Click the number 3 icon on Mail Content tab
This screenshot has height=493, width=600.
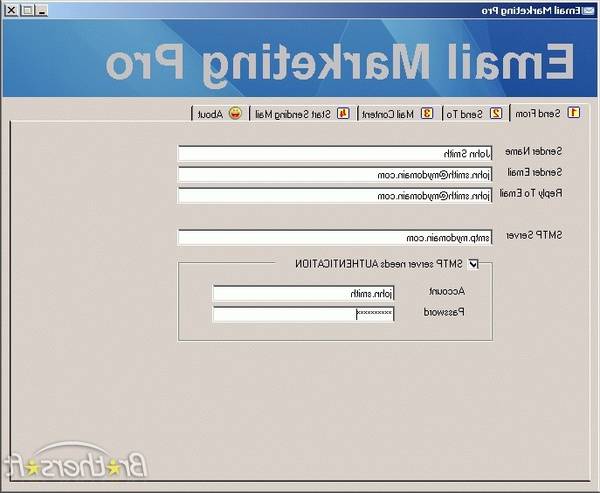[x=427, y=113]
